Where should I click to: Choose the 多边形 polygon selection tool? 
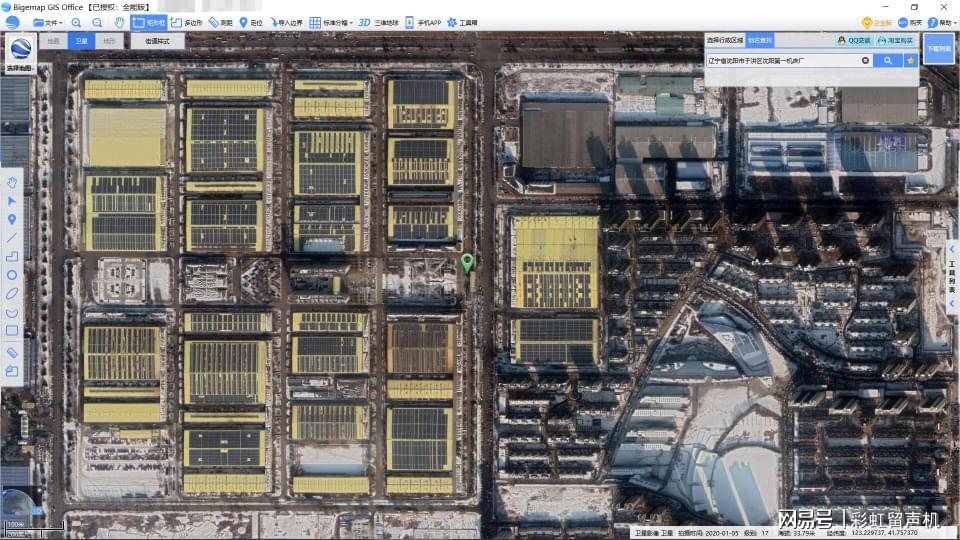pos(186,22)
